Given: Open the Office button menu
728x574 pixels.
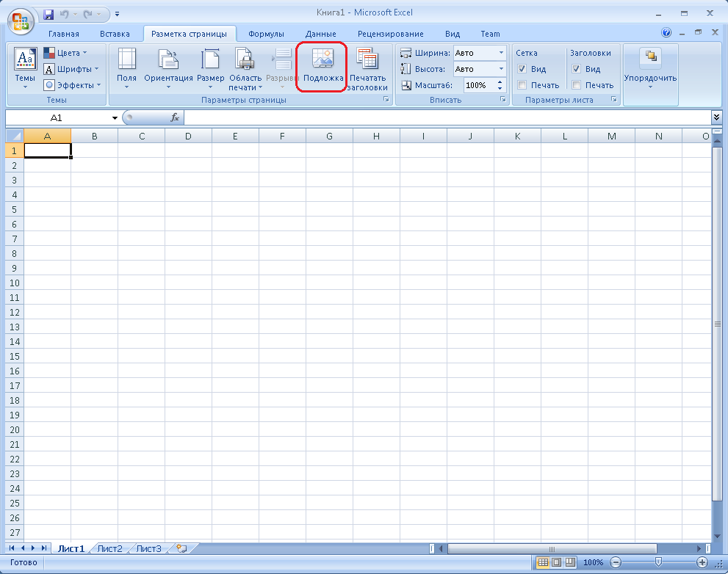Looking at the screenshot, I should click(x=21, y=22).
